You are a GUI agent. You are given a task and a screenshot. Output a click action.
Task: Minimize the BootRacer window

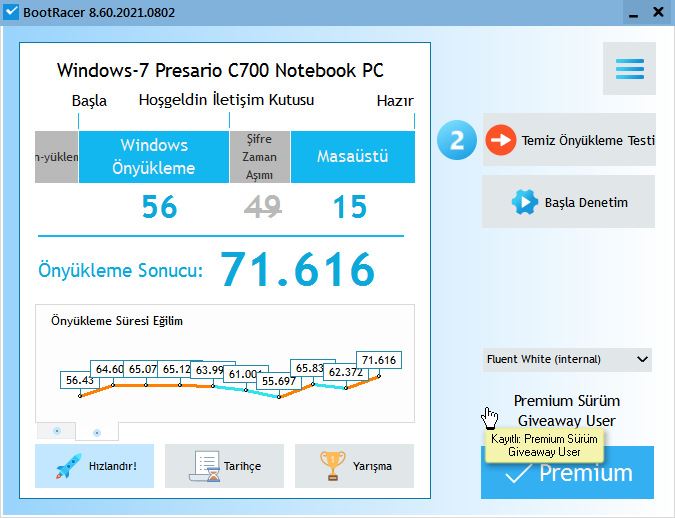click(633, 12)
